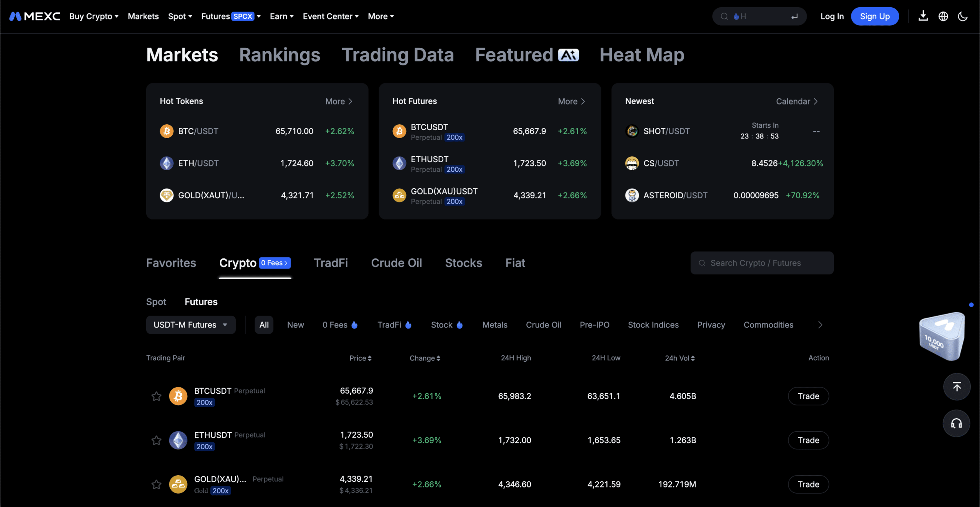Show more categories with right chevron

point(820,325)
